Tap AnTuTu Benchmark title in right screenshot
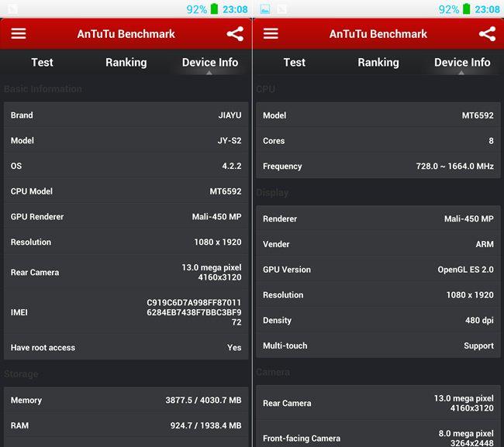This screenshot has height=447, width=504. (x=378, y=34)
